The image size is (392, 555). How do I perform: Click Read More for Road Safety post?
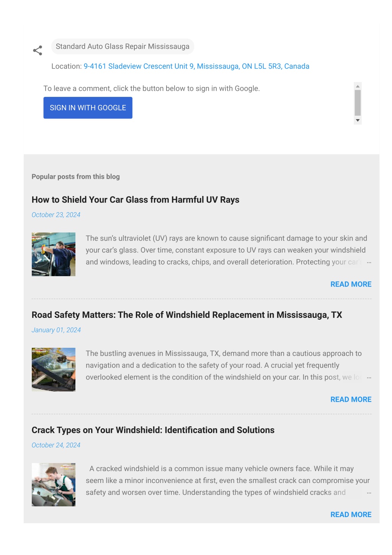pos(351,399)
